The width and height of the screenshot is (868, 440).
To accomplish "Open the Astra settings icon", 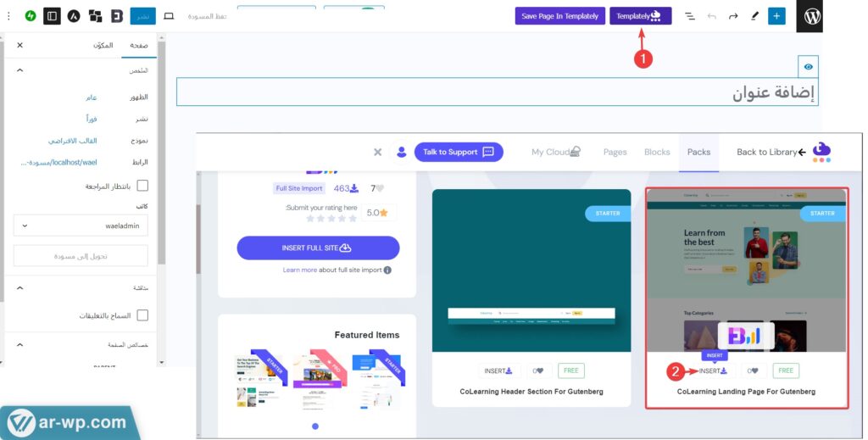I will (x=74, y=16).
